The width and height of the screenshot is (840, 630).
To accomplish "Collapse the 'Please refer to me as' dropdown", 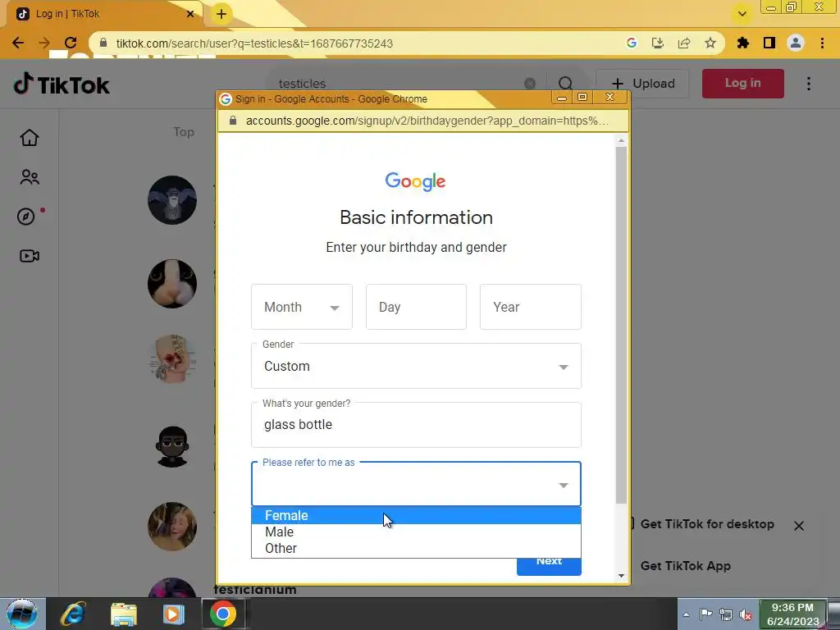I will 416,484.
